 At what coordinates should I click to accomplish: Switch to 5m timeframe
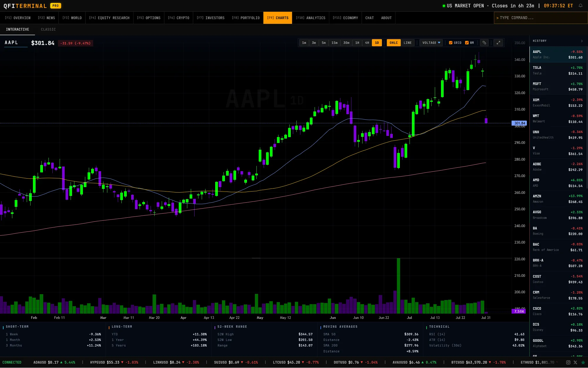click(324, 43)
